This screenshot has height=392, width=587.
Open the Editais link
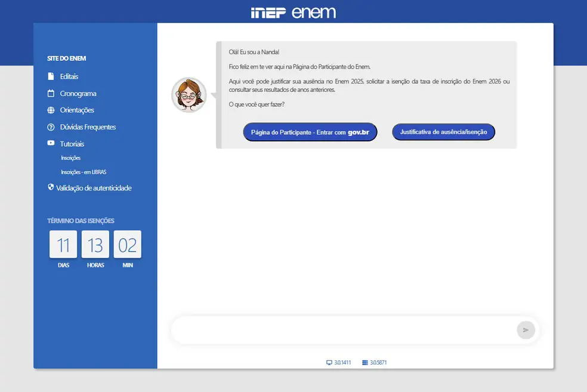69,76
